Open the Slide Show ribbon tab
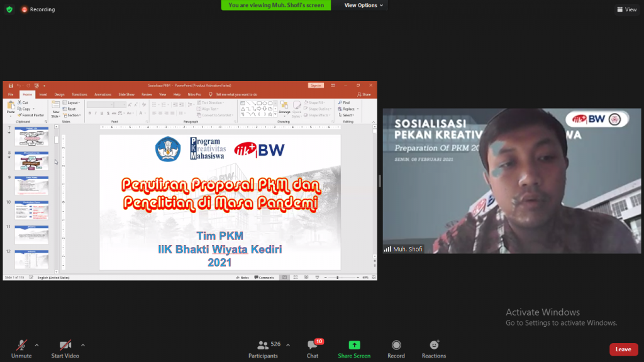 coord(126,94)
